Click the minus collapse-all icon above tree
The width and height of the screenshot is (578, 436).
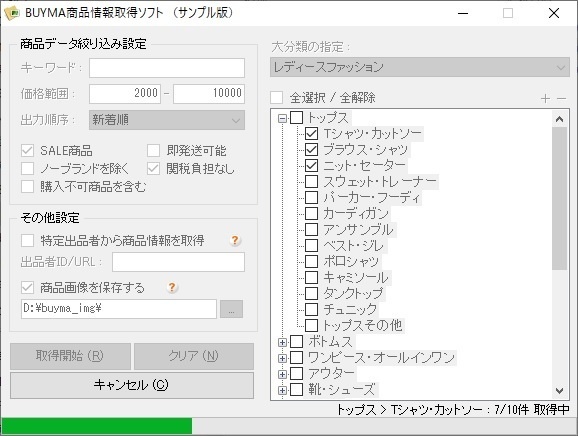tap(561, 98)
